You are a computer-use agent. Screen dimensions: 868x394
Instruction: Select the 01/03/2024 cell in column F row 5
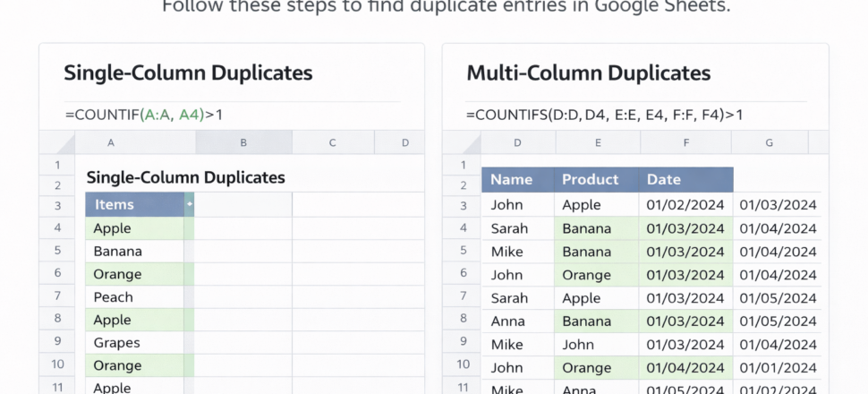coord(686,252)
